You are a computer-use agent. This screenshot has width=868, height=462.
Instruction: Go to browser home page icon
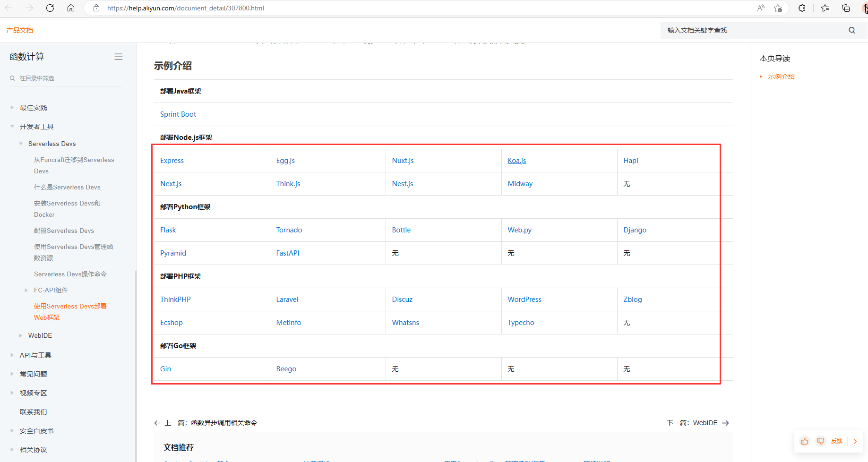point(71,8)
